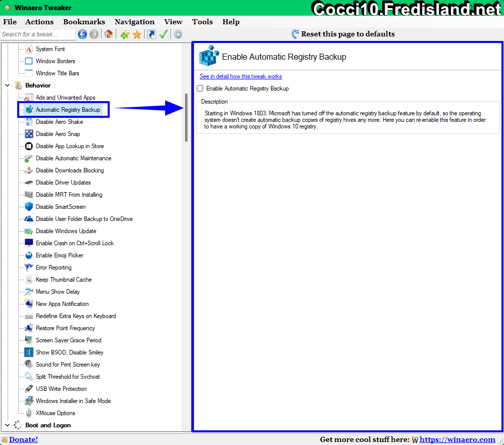Click the Disable Windows Update icon
Viewport: 504px width, 445px height.
point(29,231)
